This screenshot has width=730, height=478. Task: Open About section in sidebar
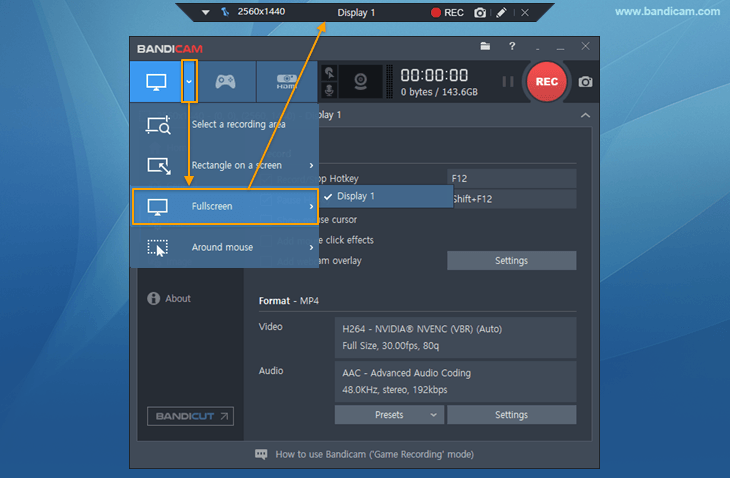[x=169, y=298]
